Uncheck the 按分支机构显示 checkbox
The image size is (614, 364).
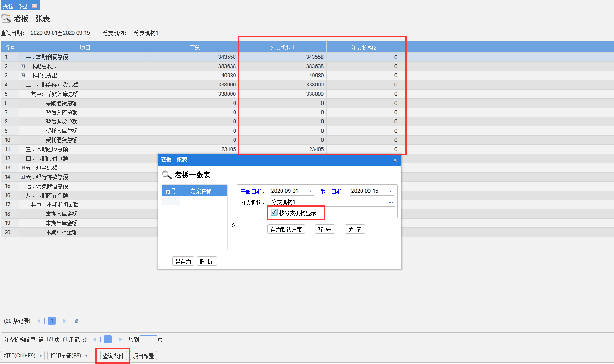pos(274,213)
